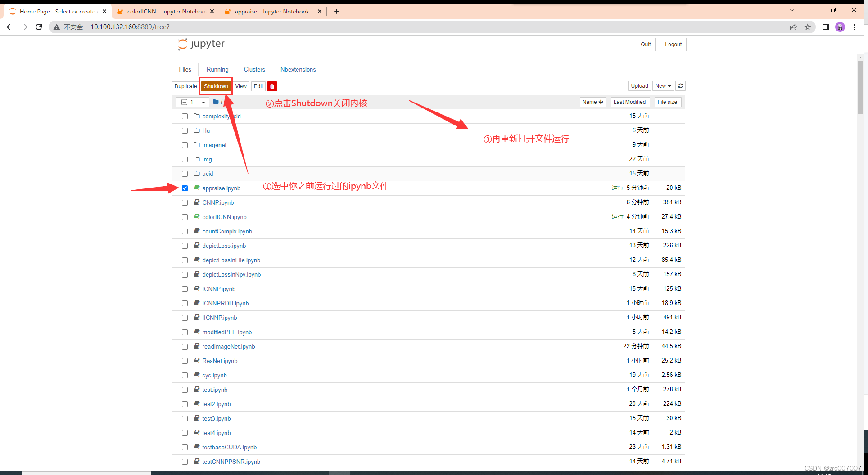Check the CNNP.ipynb checkbox

[x=185, y=202]
